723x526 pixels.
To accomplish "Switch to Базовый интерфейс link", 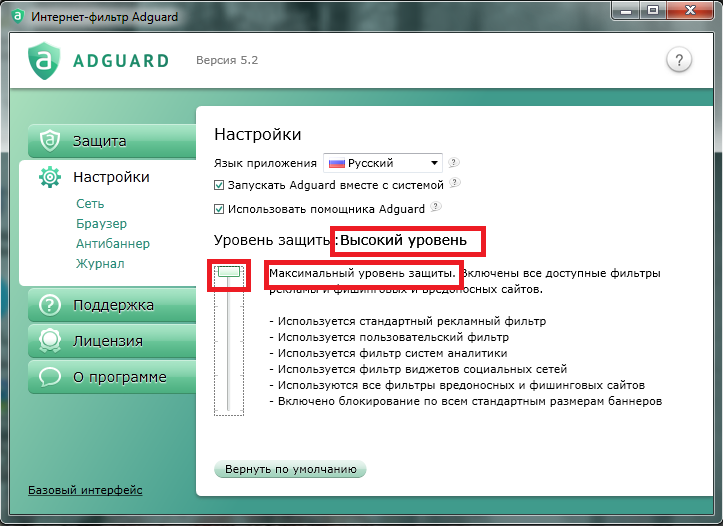I will pos(85,490).
